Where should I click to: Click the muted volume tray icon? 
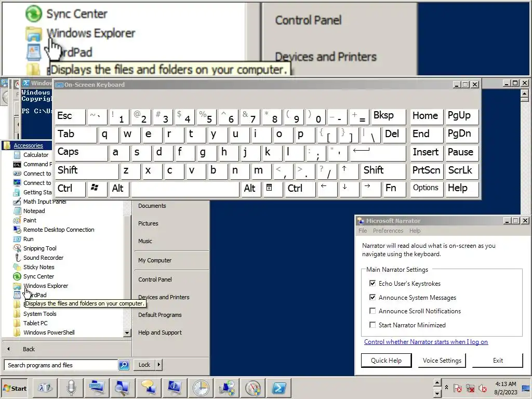[x=483, y=388]
